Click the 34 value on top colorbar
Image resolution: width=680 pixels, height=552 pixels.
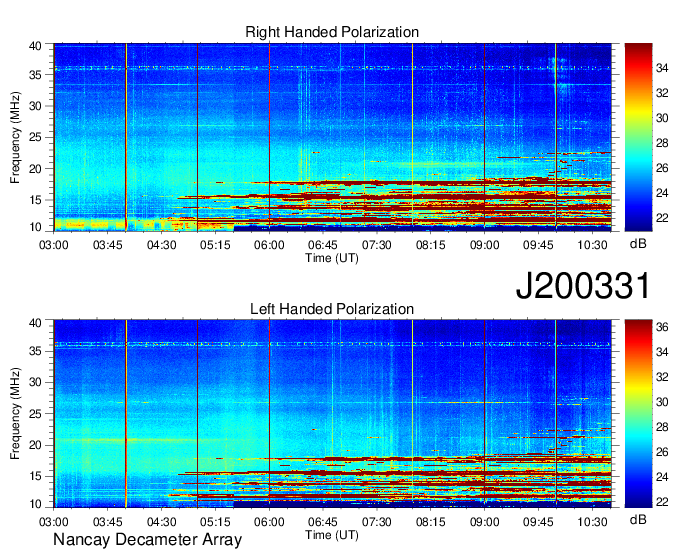(662, 68)
